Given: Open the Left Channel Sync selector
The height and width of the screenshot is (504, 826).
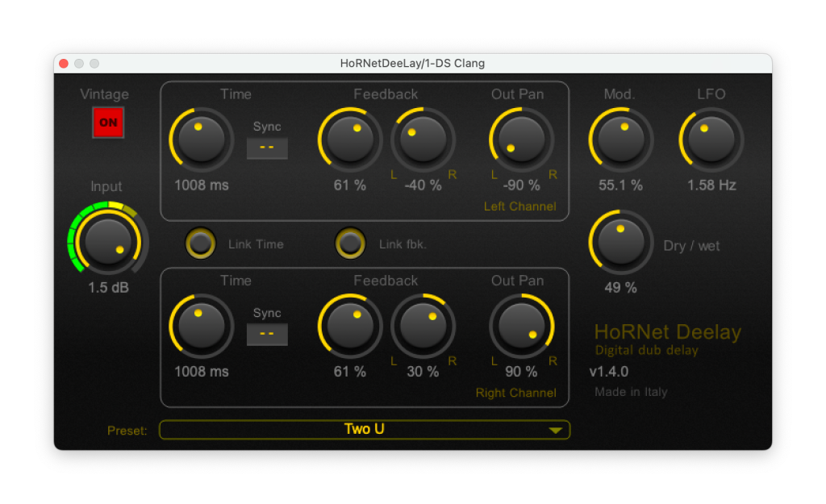Looking at the screenshot, I should coord(267,148).
